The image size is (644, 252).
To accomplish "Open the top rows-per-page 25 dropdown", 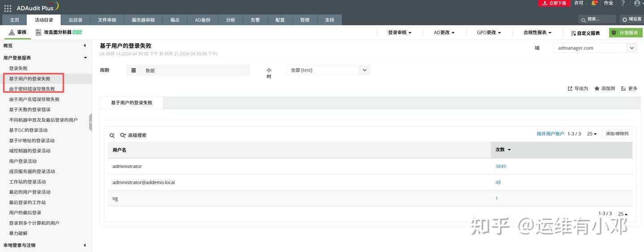I will [592, 134].
